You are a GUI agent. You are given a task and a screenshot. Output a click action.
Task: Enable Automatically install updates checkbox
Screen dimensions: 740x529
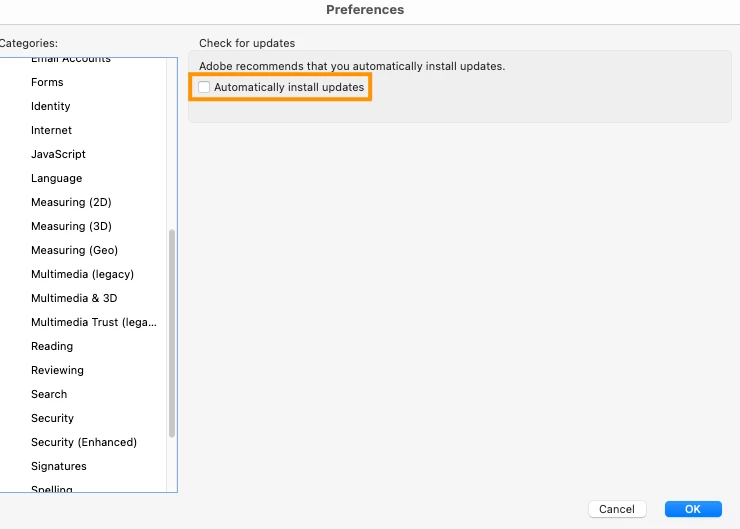204,88
